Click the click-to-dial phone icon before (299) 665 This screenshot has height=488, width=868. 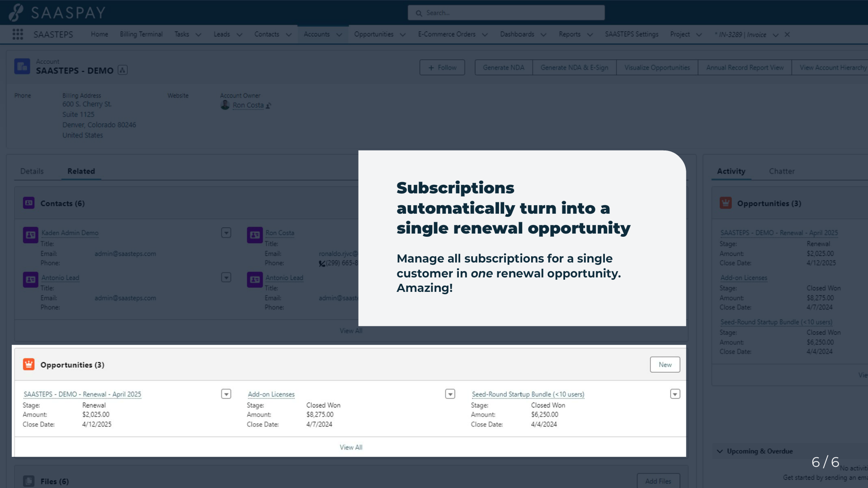coord(322,263)
